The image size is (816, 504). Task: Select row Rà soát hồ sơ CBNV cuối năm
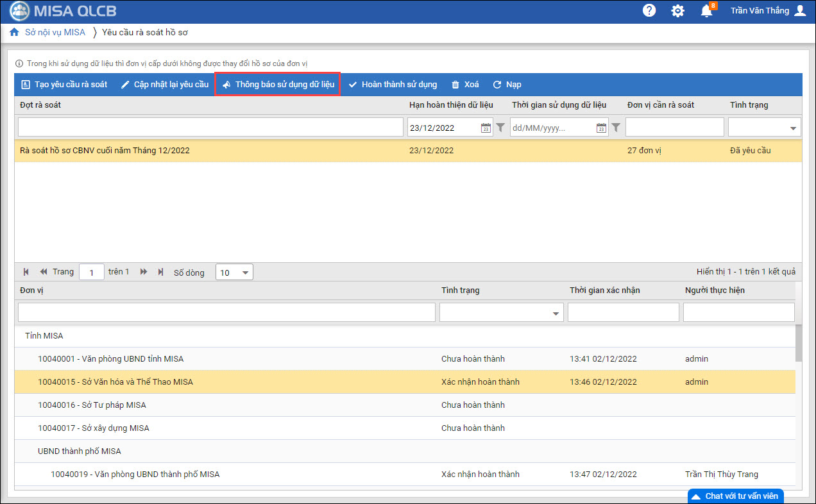tap(192, 151)
